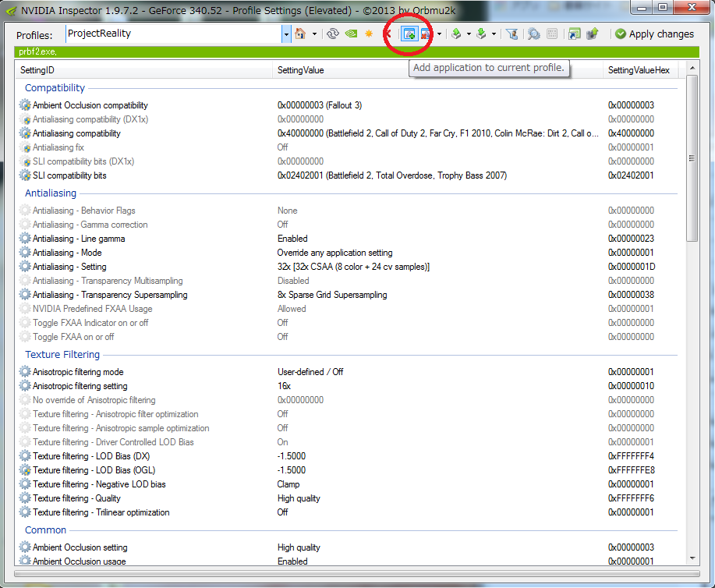Click the gear icon beside Ambient Occlusion compatibility
Image resolution: width=715 pixels, height=588 pixels.
25,105
